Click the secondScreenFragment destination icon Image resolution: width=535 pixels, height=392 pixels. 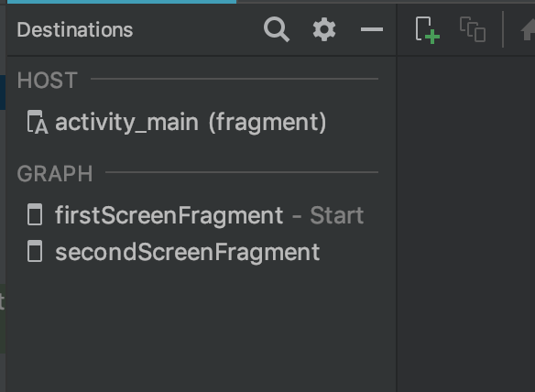click(35, 251)
